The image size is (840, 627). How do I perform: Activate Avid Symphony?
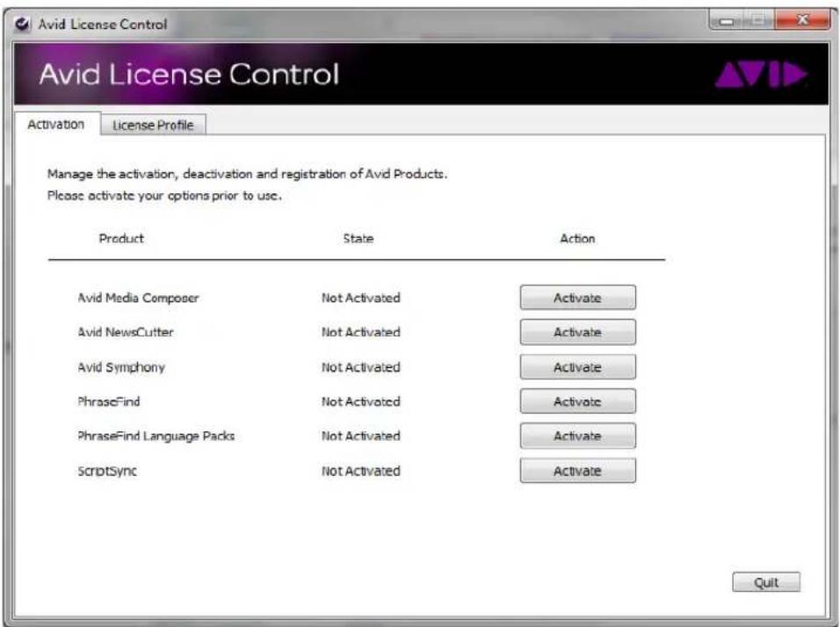(x=577, y=367)
